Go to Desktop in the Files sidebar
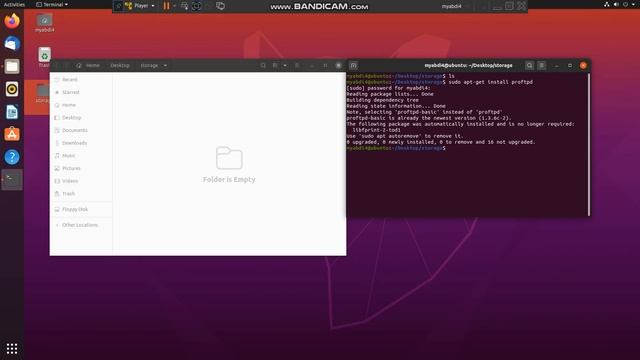 81,118
